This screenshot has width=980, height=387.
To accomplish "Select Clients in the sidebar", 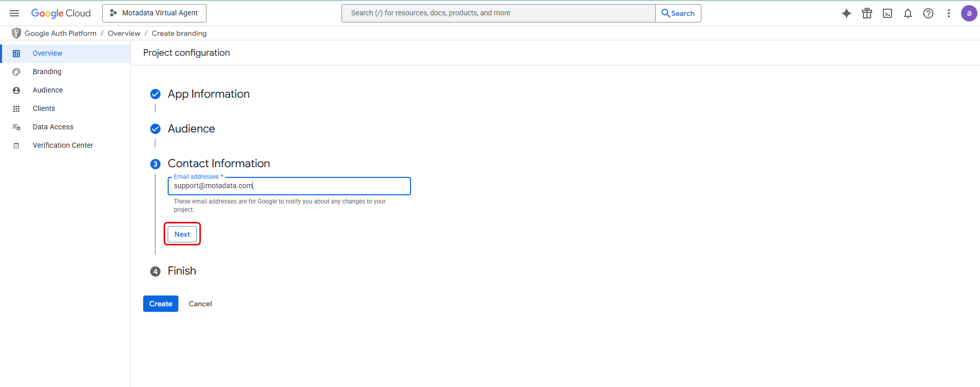I will 65,108.
